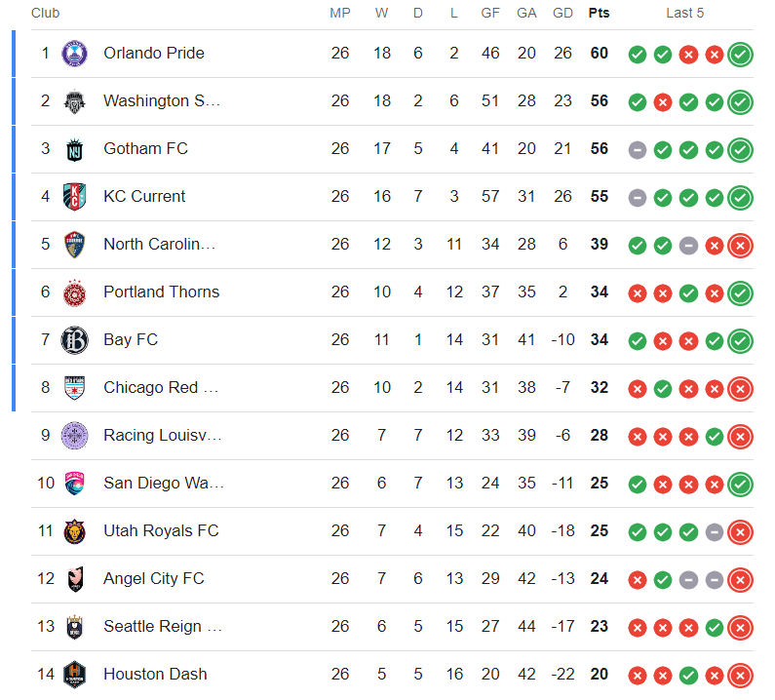The height and width of the screenshot is (700, 775).
Task: Click the Bay FC logo icon
Action: (75, 340)
